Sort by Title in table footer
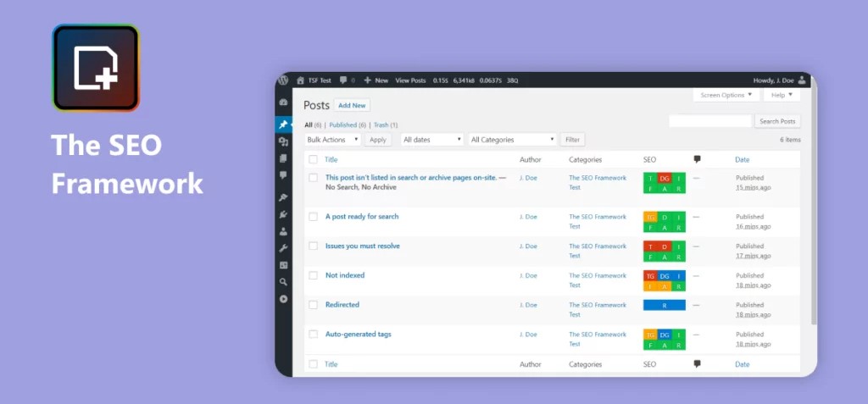The width and height of the screenshot is (868, 404). (331, 364)
